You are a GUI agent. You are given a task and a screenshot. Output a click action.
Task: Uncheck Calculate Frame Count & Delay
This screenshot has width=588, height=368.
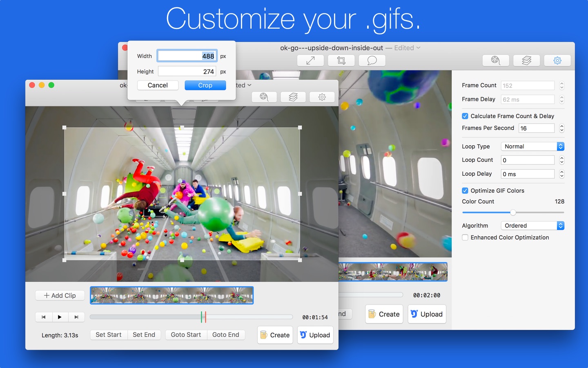[x=465, y=116]
